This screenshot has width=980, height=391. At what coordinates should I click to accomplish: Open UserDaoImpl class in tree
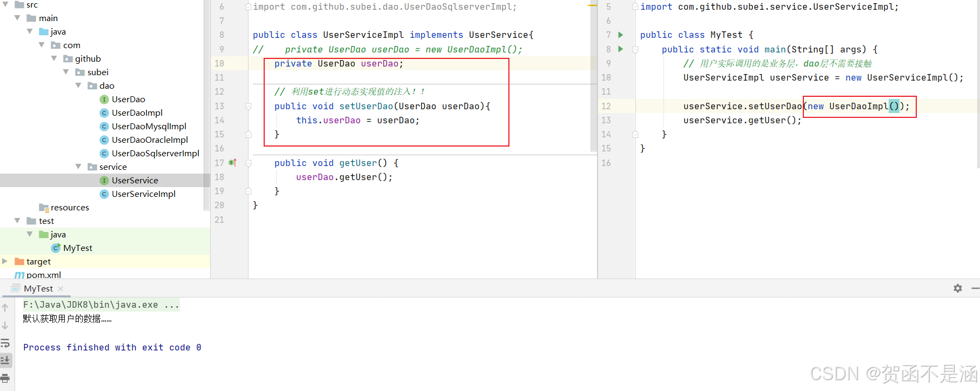(137, 112)
